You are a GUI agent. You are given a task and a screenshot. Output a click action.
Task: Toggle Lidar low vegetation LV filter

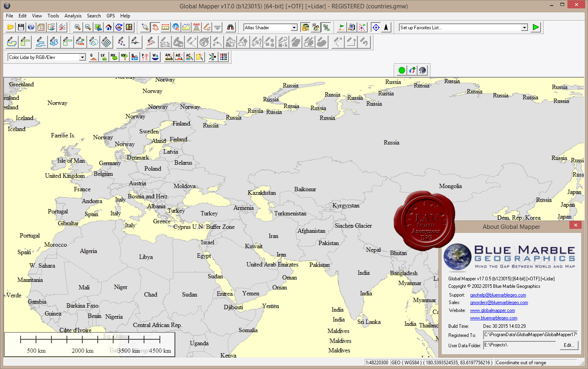click(104, 57)
